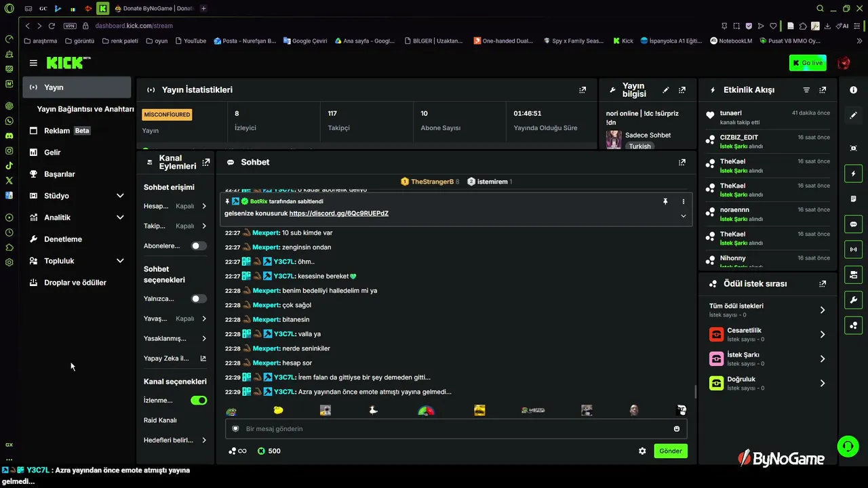Open the Hesap chat access setting
The width and height of the screenshot is (868, 488).
(175, 206)
